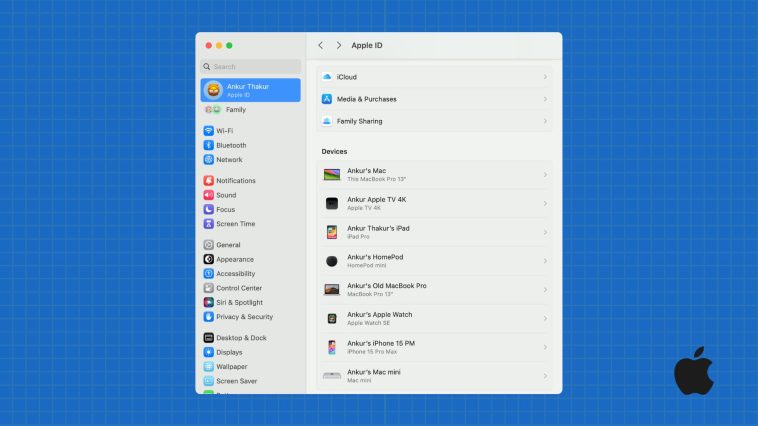This screenshot has height=426, width=758.
Task: Click 'Ankur's Old MacBook Pro' name text
Action: click(x=387, y=286)
